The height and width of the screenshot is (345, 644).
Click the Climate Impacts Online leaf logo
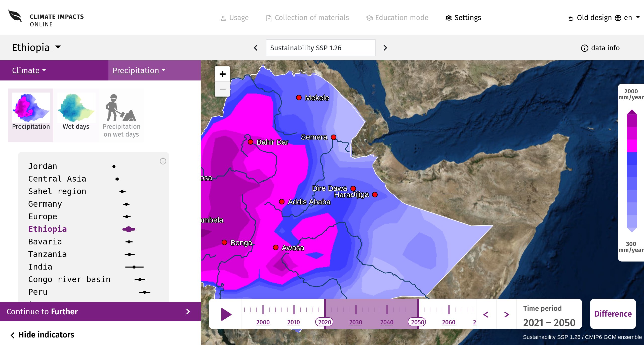[x=15, y=16]
